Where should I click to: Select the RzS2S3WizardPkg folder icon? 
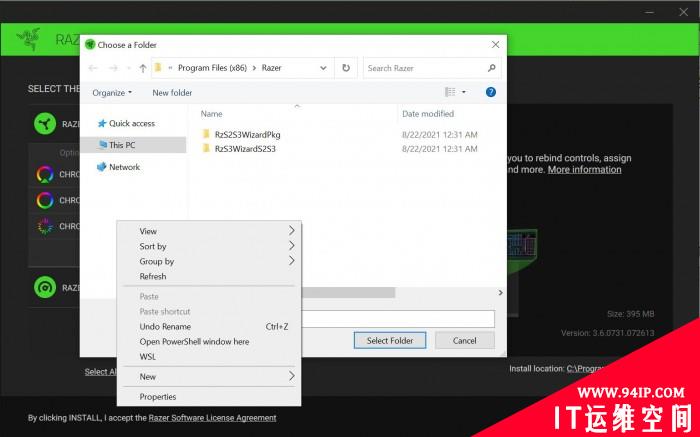(x=206, y=134)
